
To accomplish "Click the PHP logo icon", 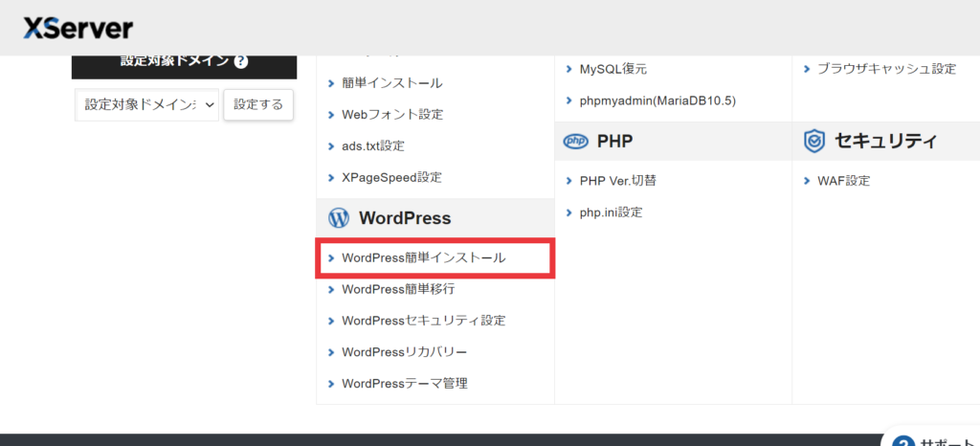I will coord(575,142).
